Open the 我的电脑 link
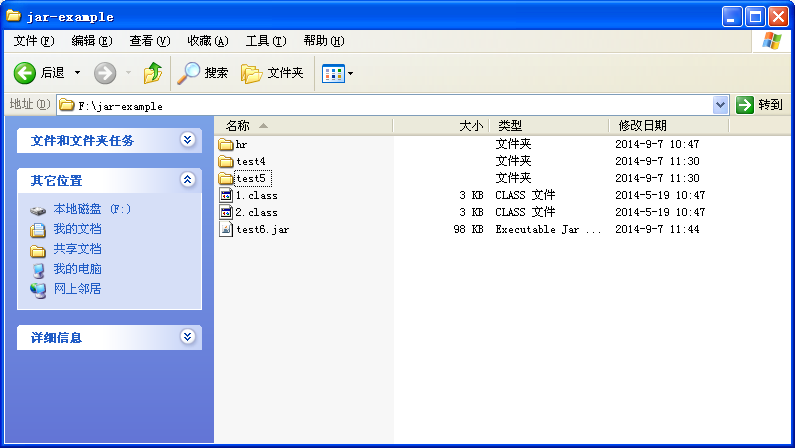The height and width of the screenshot is (448, 795). pyautogui.click(x=78, y=269)
